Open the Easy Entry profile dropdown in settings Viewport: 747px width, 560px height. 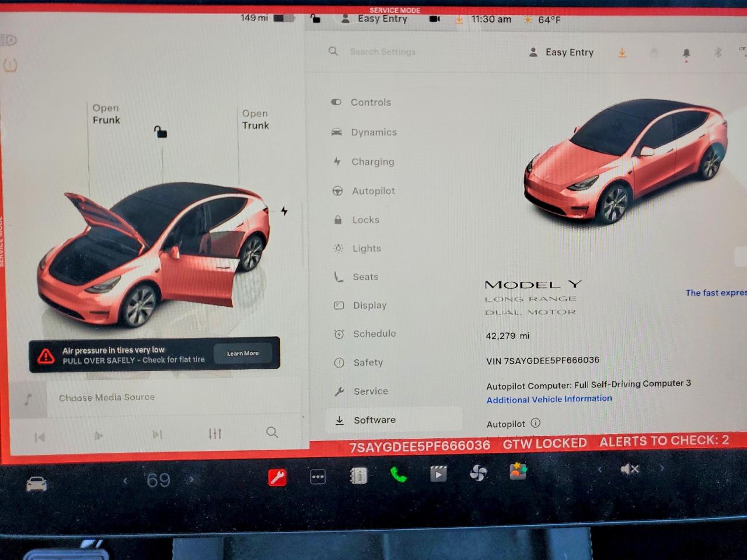pos(561,52)
